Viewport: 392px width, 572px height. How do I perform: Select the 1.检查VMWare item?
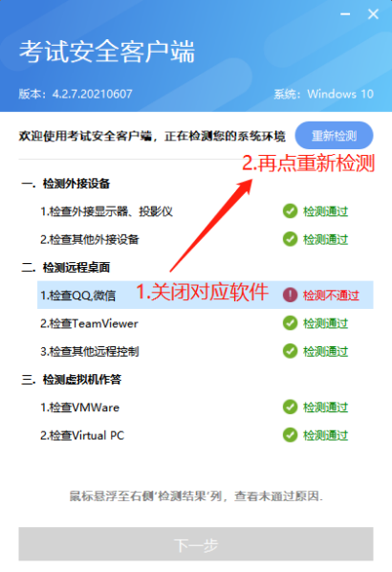79,407
